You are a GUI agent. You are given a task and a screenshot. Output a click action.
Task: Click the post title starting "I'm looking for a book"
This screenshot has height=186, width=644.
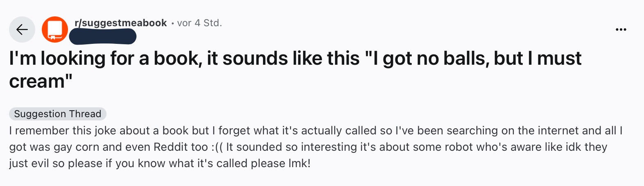(295, 59)
